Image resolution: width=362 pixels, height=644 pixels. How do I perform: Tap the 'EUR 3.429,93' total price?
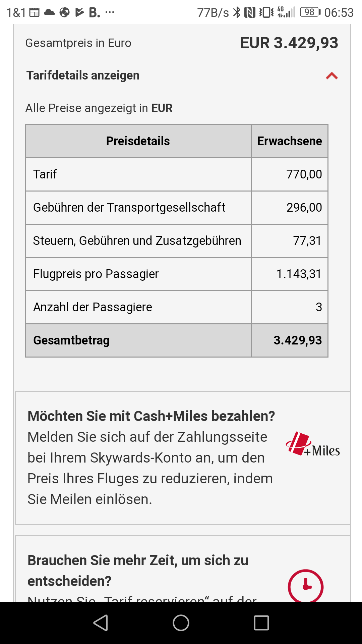pos(289,43)
